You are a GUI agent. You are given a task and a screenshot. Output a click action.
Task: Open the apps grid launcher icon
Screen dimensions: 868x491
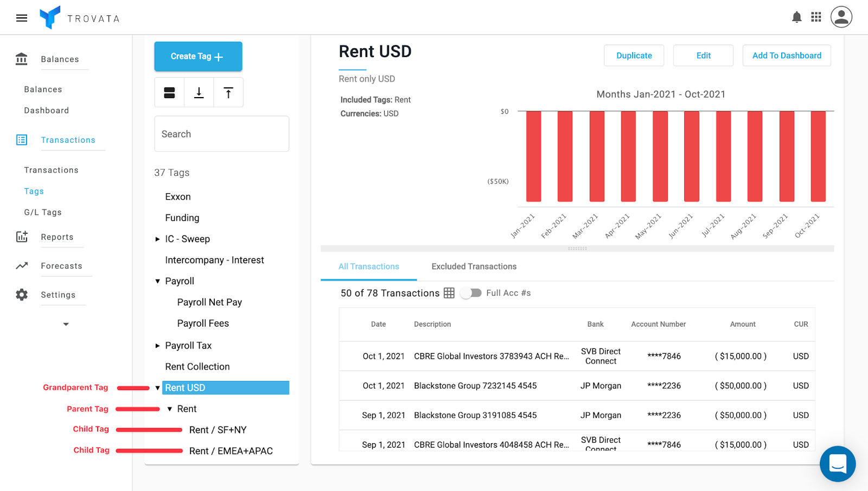pyautogui.click(x=816, y=17)
